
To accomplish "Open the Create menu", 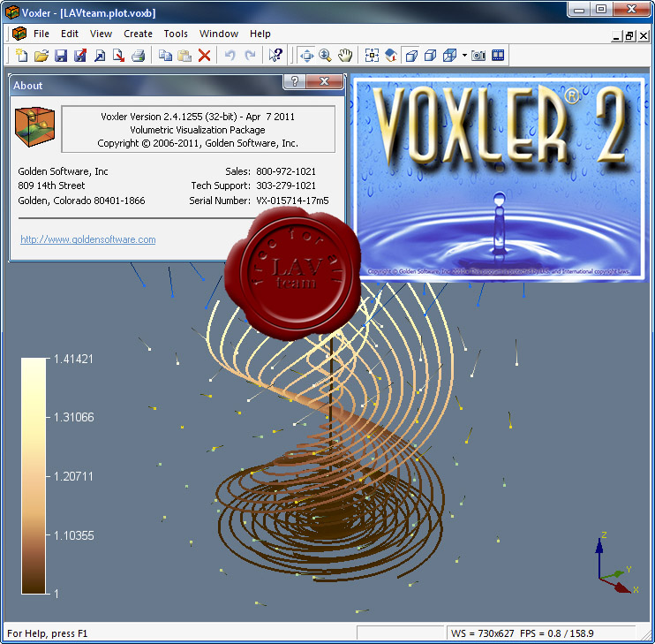I will coord(138,34).
